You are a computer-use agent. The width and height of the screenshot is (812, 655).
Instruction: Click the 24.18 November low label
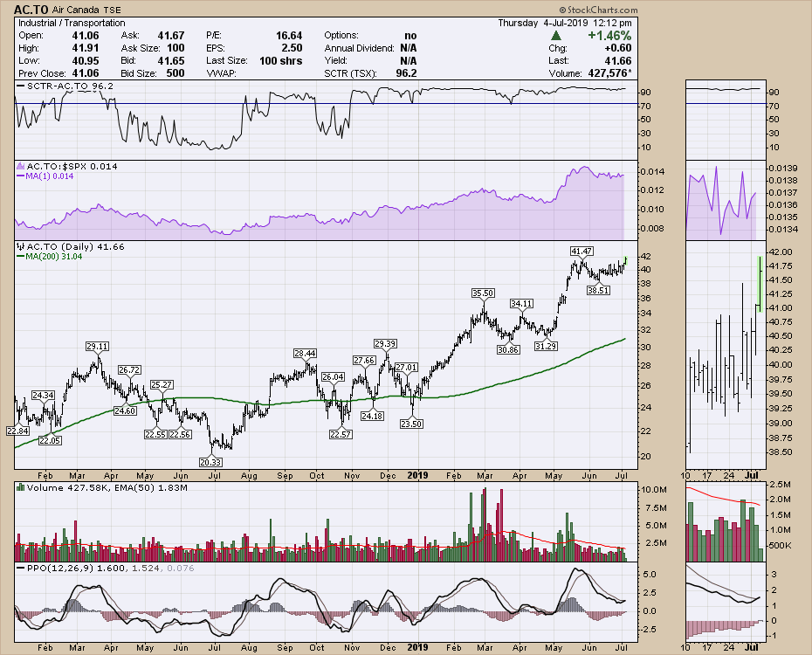click(372, 416)
